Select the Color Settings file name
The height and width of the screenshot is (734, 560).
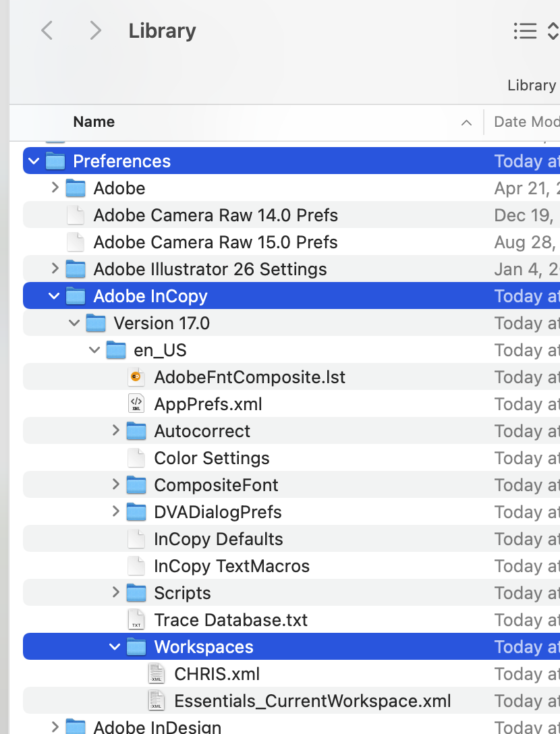pos(212,458)
